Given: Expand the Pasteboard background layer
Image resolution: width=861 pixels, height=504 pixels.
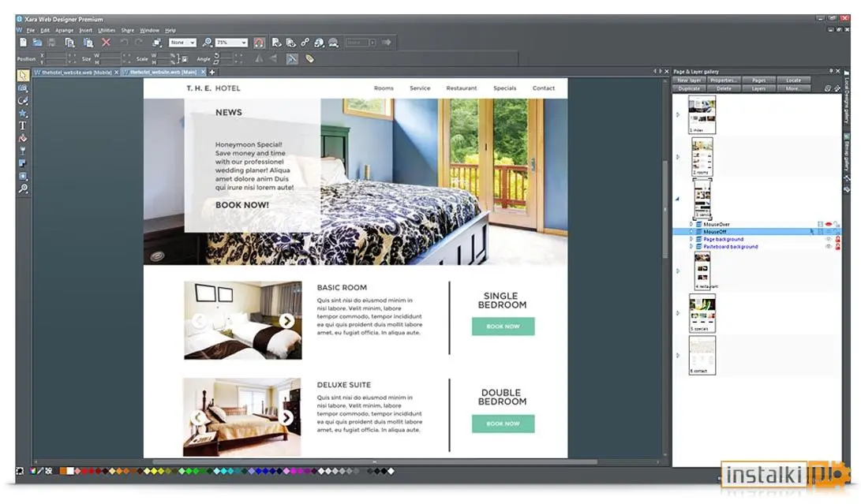Looking at the screenshot, I should [x=691, y=247].
